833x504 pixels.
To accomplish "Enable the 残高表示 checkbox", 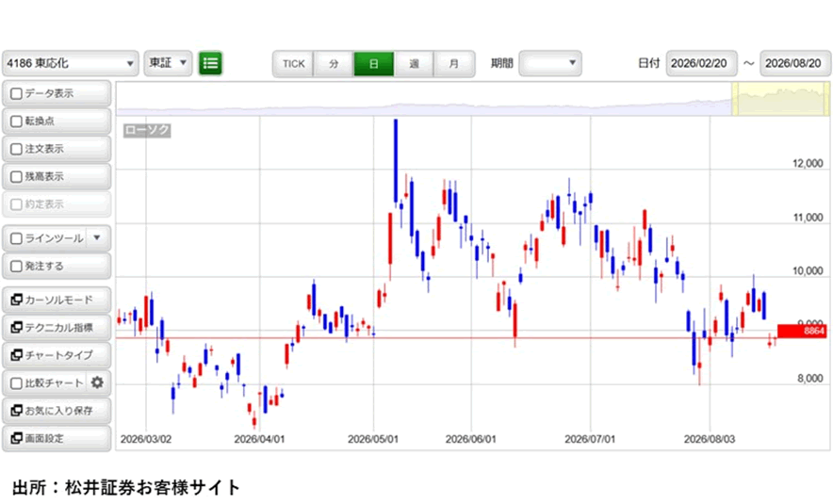I will pos(16,176).
